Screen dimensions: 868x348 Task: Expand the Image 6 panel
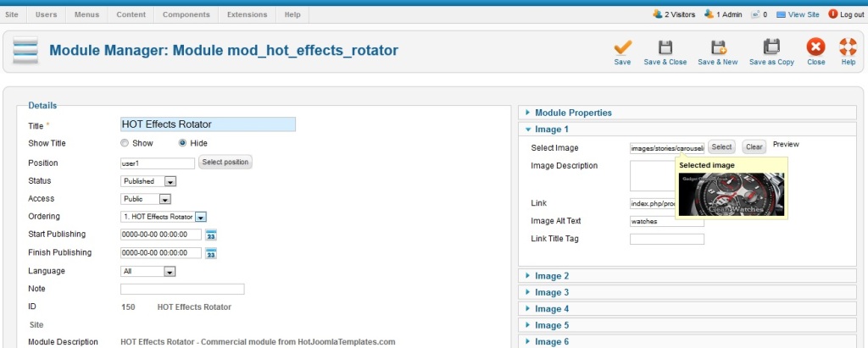(x=687, y=341)
